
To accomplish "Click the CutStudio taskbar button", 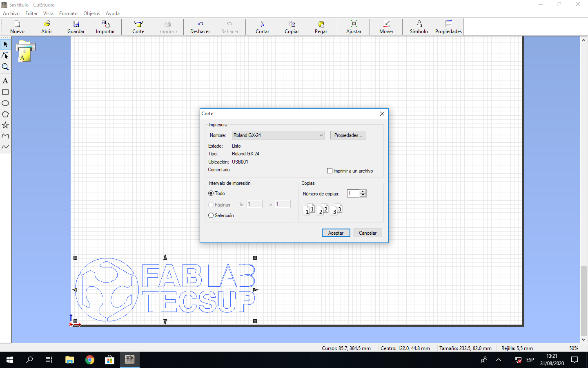I will 130,360.
